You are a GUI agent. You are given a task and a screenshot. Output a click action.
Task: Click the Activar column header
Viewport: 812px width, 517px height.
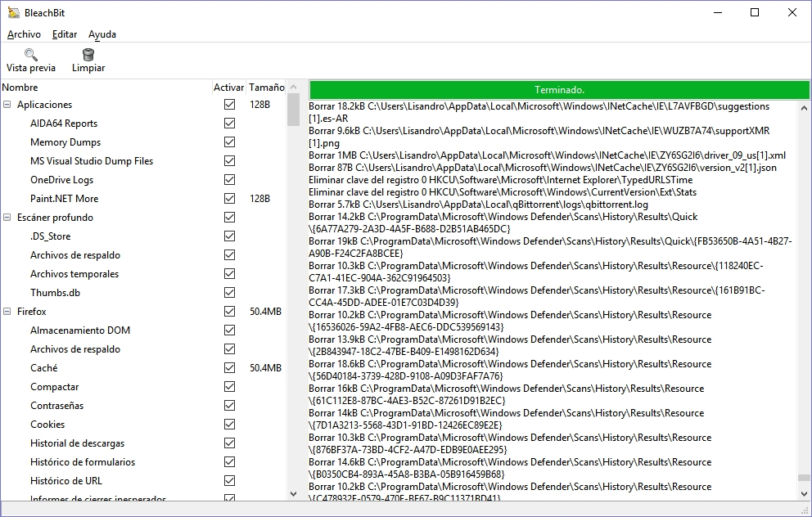click(x=229, y=88)
